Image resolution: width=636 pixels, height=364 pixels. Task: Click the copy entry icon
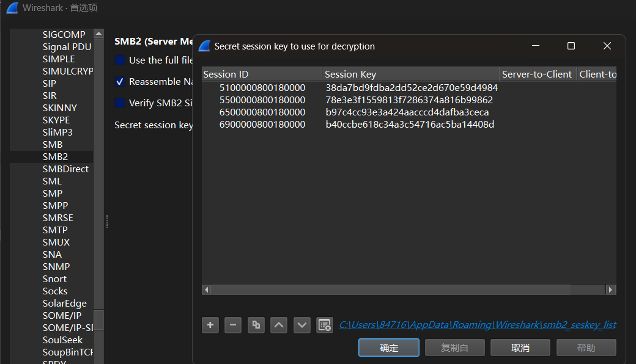(256, 326)
